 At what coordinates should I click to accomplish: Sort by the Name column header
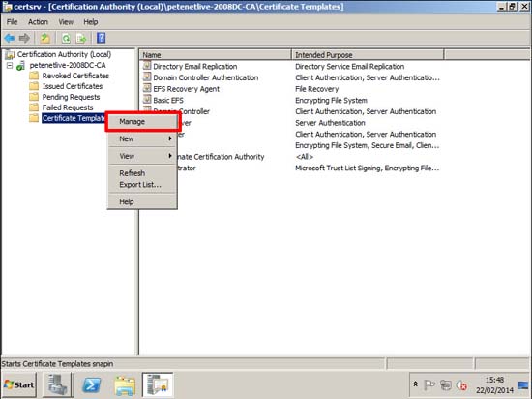pyautogui.click(x=215, y=54)
